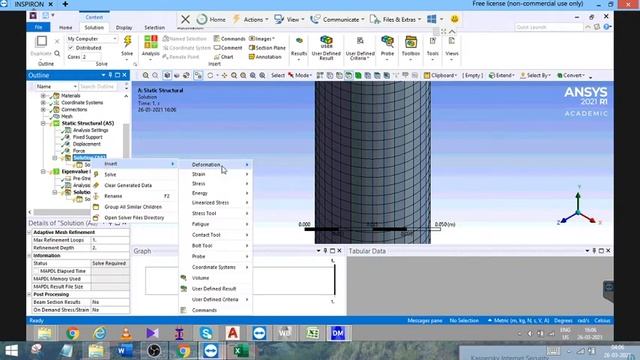The image size is (640, 360).
Task: Click the Solve lightning icon in ribbon
Action: click(127, 42)
